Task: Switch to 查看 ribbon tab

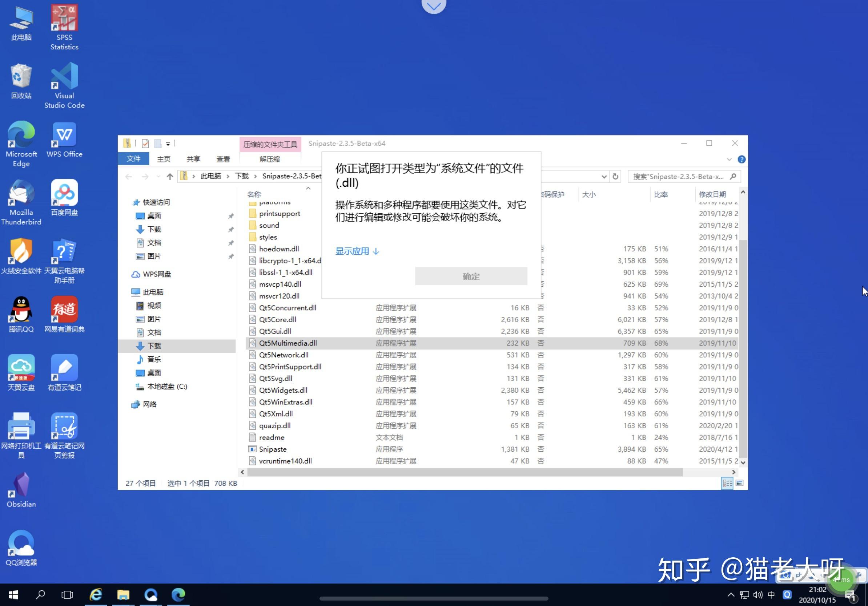Action: tap(223, 159)
